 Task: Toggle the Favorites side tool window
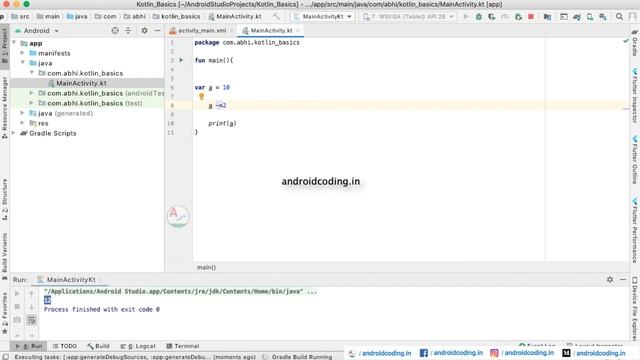pyautogui.click(x=4, y=314)
